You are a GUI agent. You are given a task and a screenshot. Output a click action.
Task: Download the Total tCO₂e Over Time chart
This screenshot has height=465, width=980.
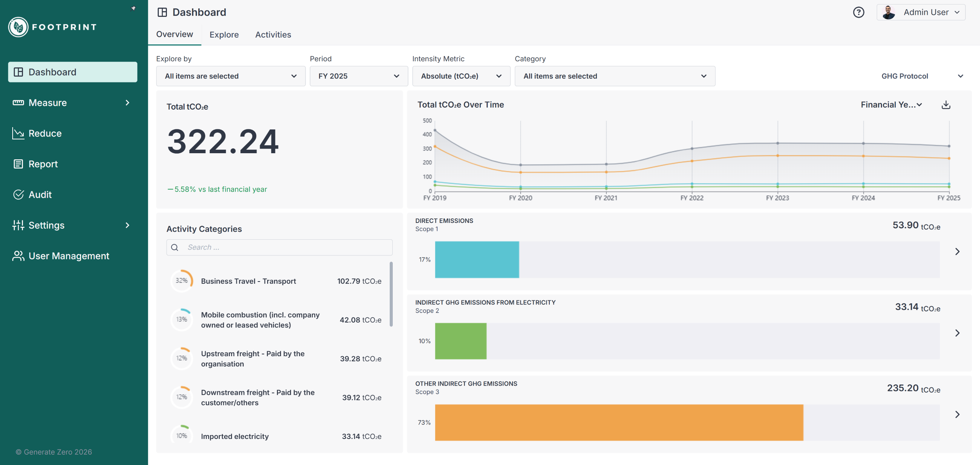pos(946,105)
